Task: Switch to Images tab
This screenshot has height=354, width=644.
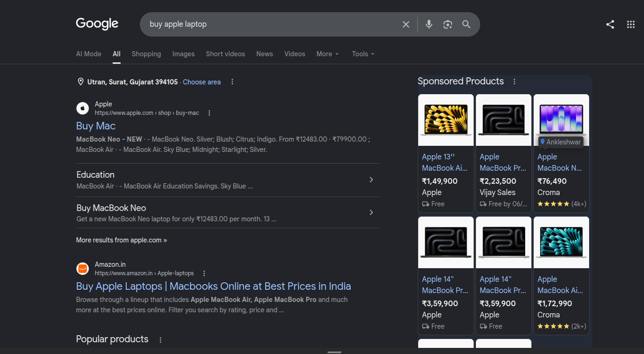Action: pyautogui.click(x=184, y=54)
